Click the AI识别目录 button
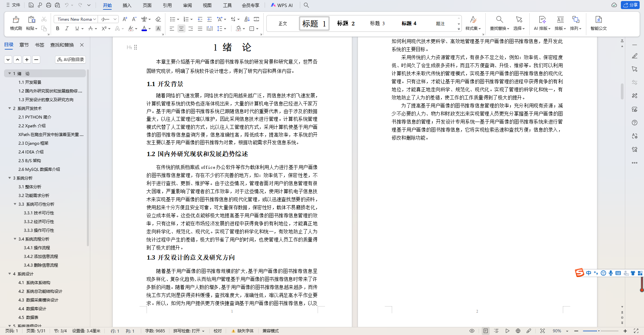Screen dimensions: 644x335 (70, 59)
